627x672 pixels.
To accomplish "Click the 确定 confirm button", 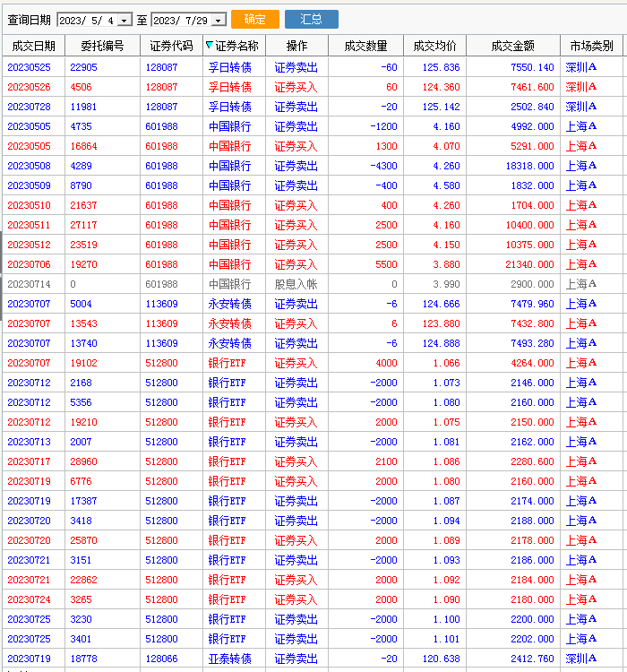I will pos(255,20).
